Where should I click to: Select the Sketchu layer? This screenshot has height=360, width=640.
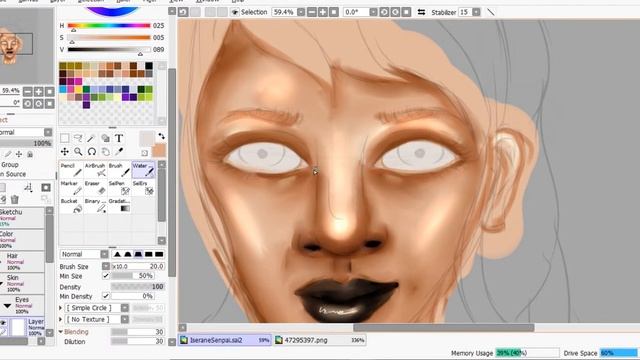pyautogui.click(x=22, y=218)
